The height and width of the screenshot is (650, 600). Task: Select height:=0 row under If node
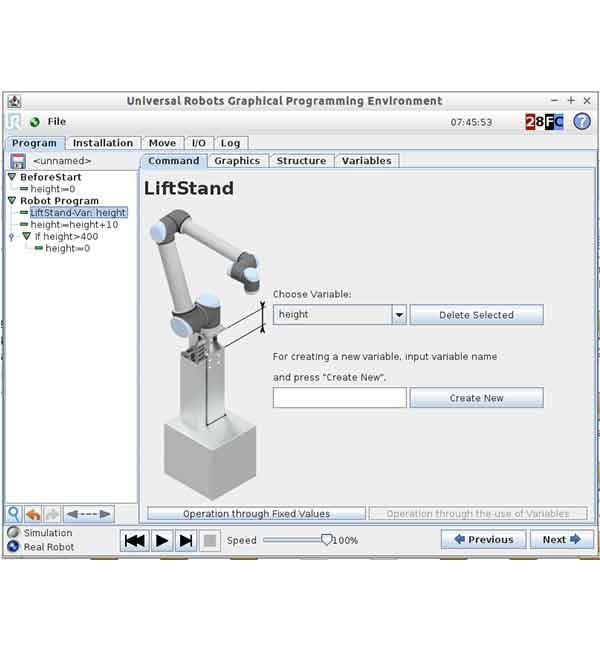pos(68,248)
